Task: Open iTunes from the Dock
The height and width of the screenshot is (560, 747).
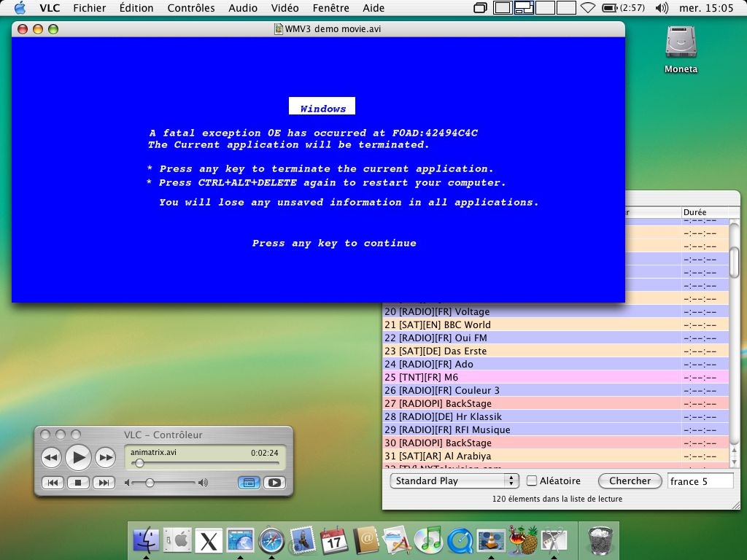Action: pyautogui.click(x=427, y=540)
